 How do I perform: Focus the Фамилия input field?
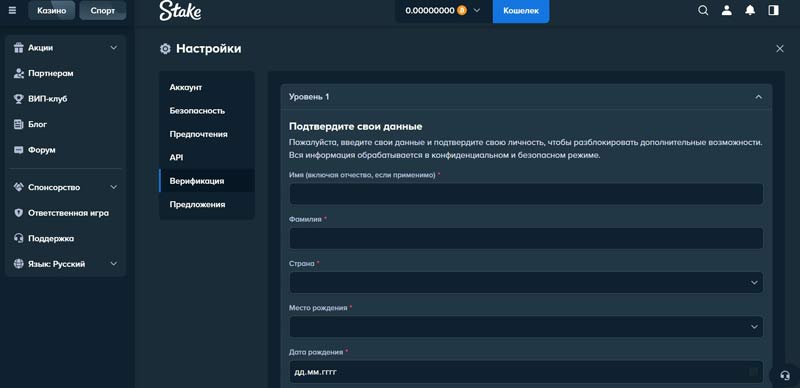[x=526, y=238]
